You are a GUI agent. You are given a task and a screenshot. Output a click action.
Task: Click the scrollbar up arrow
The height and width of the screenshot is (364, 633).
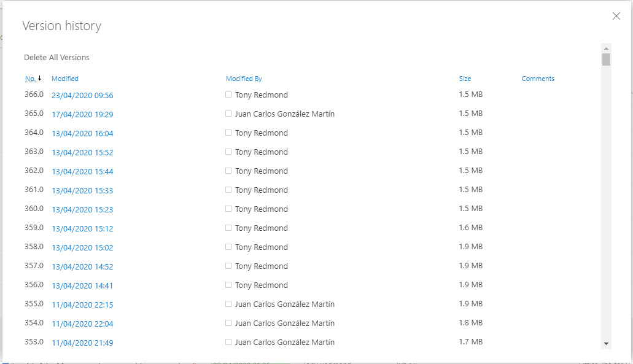pos(606,48)
